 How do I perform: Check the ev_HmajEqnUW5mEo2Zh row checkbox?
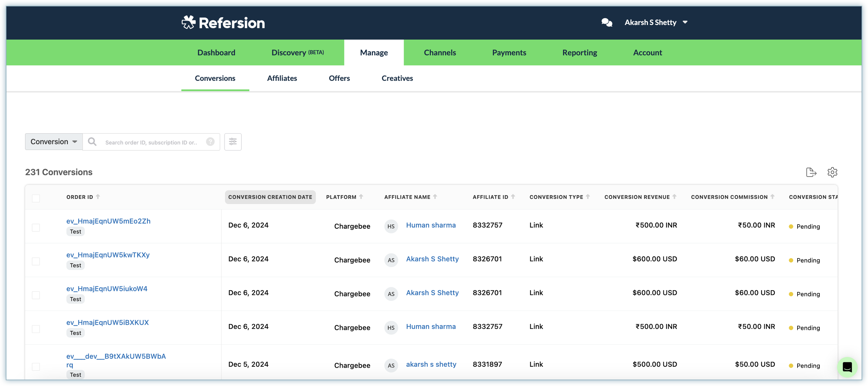36,227
